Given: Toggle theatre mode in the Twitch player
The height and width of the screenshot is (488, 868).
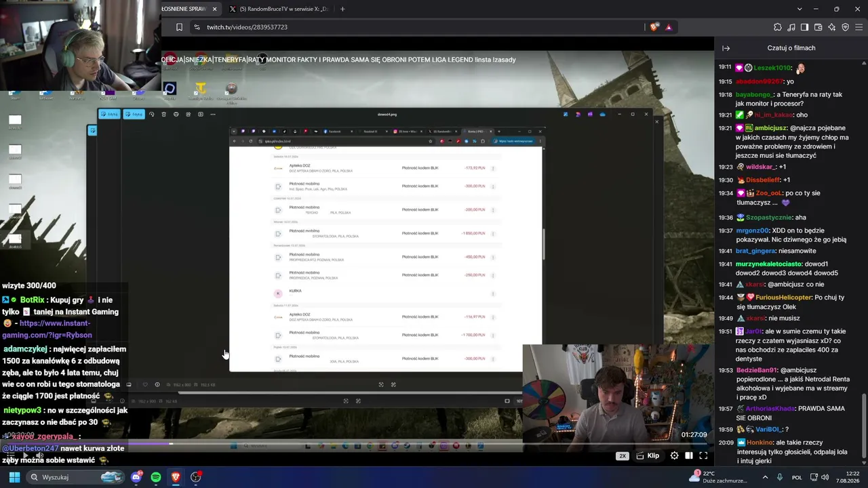Looking at the screenshot, I should [689, 456].
